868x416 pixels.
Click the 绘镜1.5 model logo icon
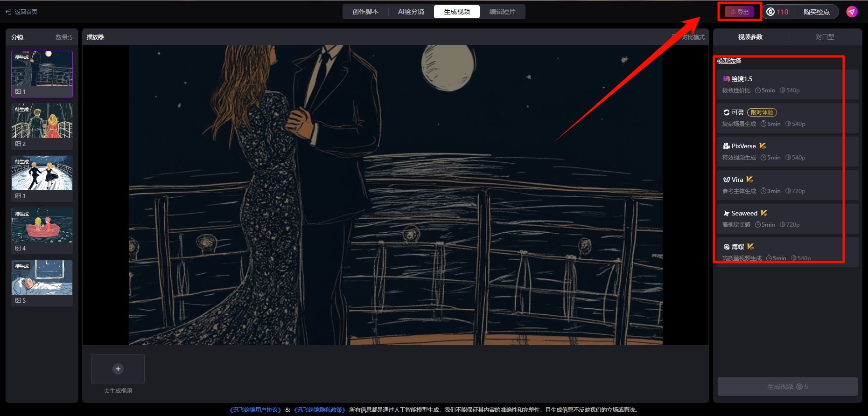coord(726,79)
